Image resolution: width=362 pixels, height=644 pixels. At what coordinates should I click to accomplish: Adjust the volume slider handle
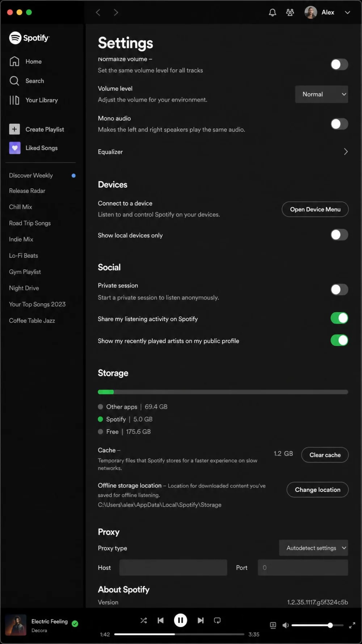pos(330,625)
